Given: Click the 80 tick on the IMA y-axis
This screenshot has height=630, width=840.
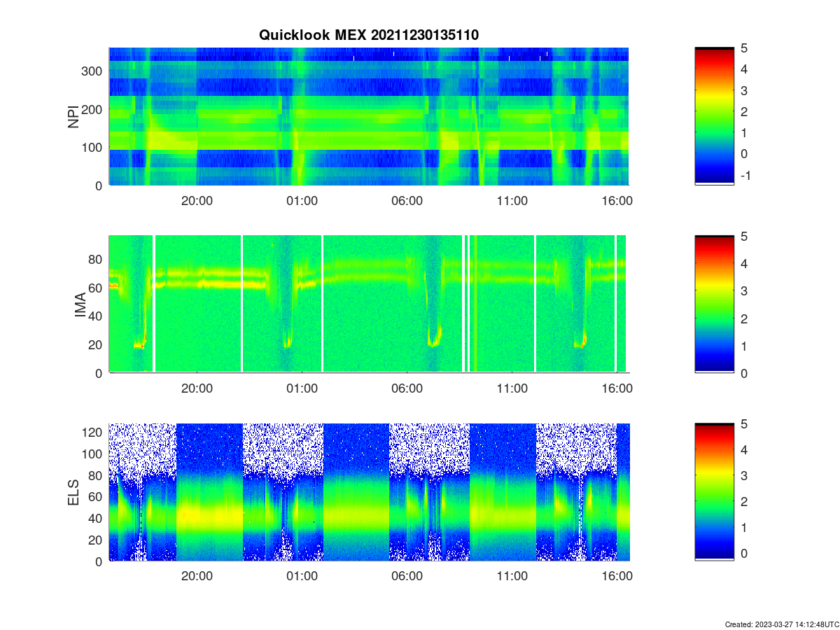Looking at the screenshot, I should coord(96,259).
